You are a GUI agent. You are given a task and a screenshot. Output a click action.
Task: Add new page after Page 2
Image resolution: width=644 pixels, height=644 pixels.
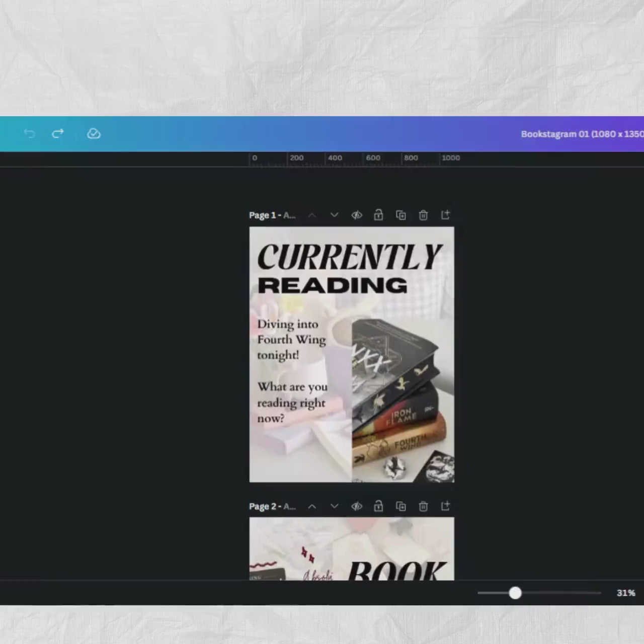pyautogui.click(x=445, y=506)
